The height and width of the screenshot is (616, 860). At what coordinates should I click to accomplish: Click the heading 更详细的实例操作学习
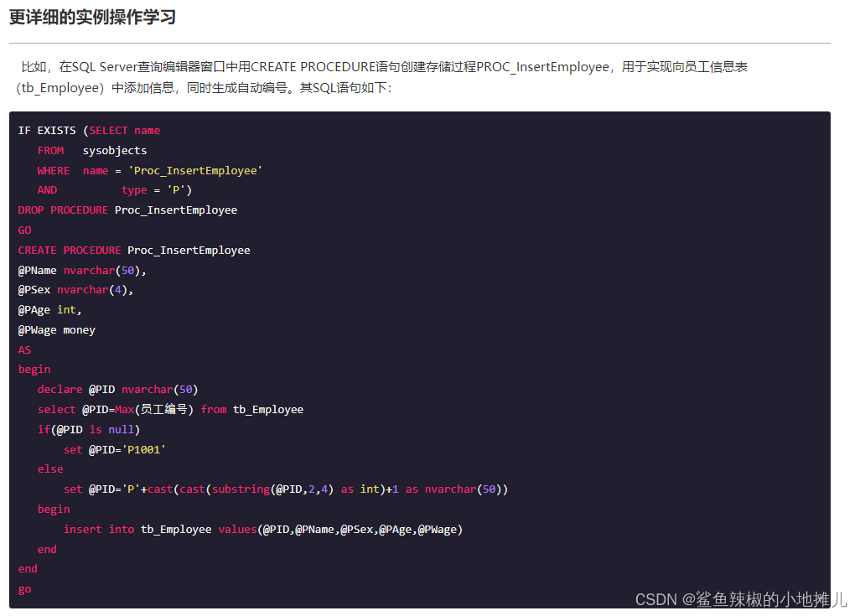pyautogui.click(x=92, y=17)
